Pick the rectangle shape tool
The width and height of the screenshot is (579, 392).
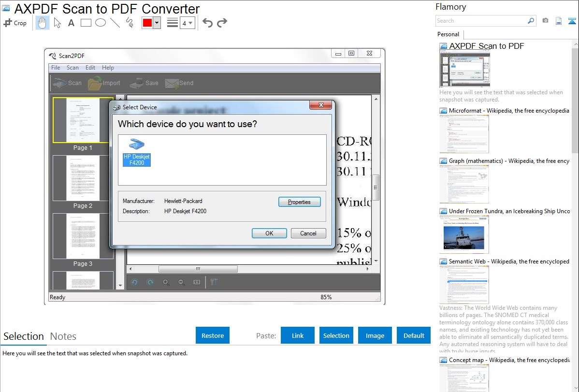tap(86, 23)
